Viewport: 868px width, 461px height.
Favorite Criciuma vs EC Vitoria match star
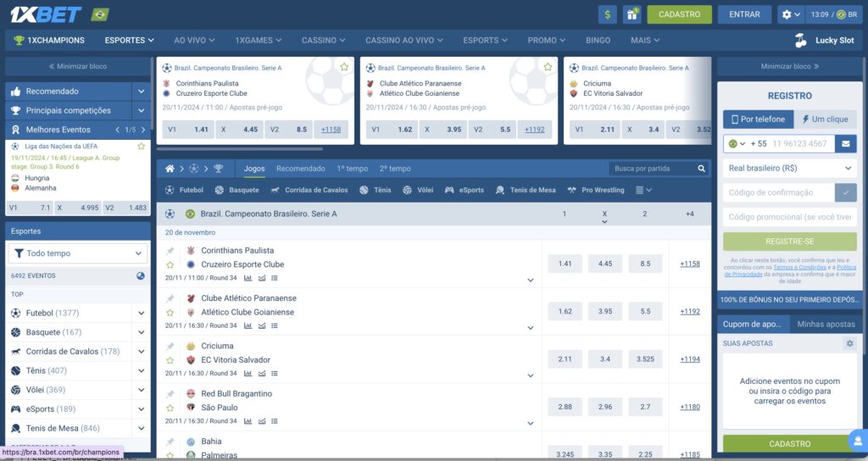(x=170, y=360)
